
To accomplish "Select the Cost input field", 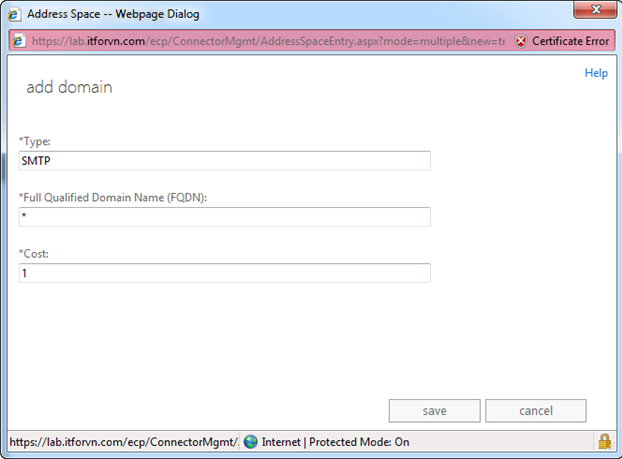I will 224,273.
